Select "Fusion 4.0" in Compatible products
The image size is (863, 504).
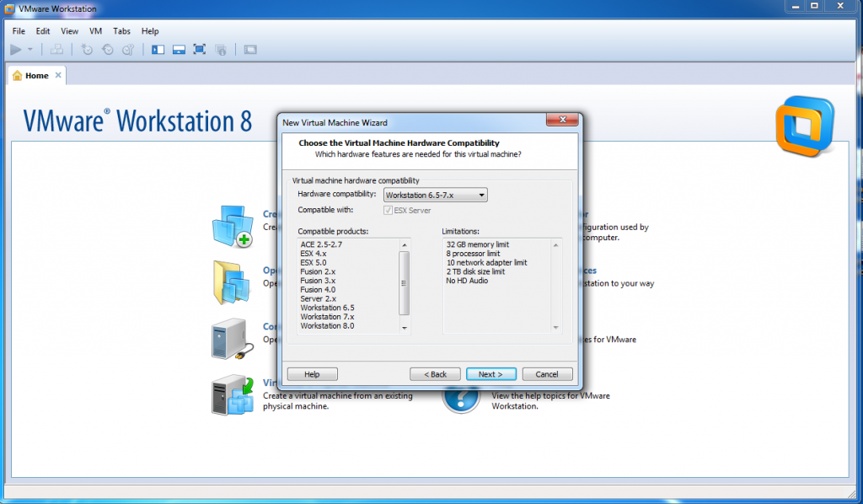pos(318,290)
